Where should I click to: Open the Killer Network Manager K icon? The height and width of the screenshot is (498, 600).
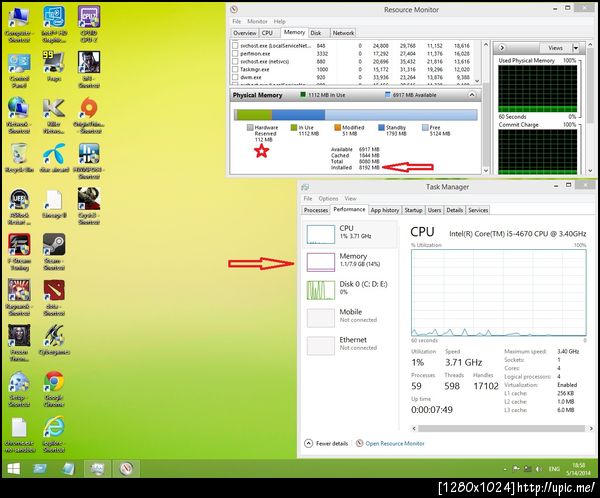tap(54, 115)
